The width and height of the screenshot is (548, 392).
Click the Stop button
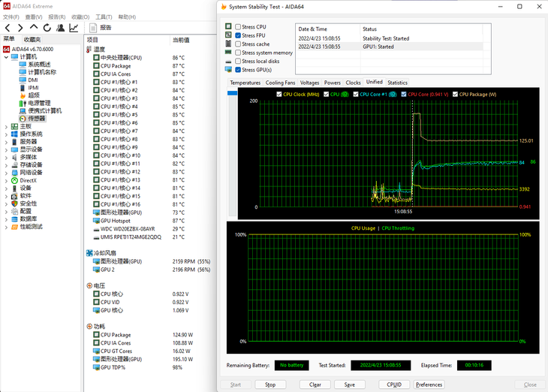click(x=270, y=384)
